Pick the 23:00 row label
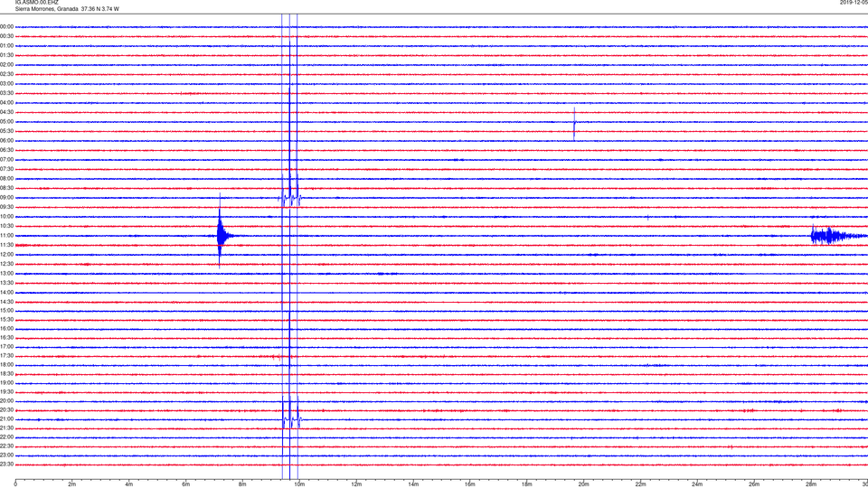 tap(6, 455)
